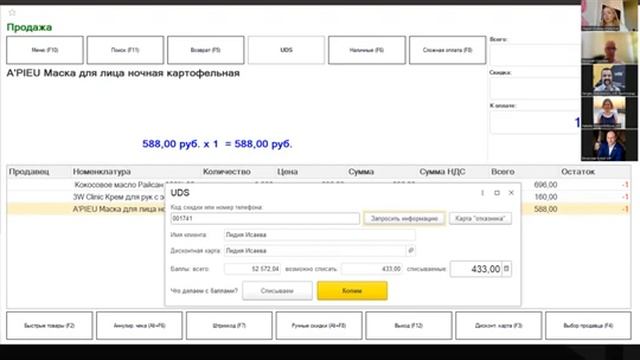Image resolution: width=640 pixels, height=360 pixels.
Task: Click the 588,00 total cell in table
Action: (545, 209)
